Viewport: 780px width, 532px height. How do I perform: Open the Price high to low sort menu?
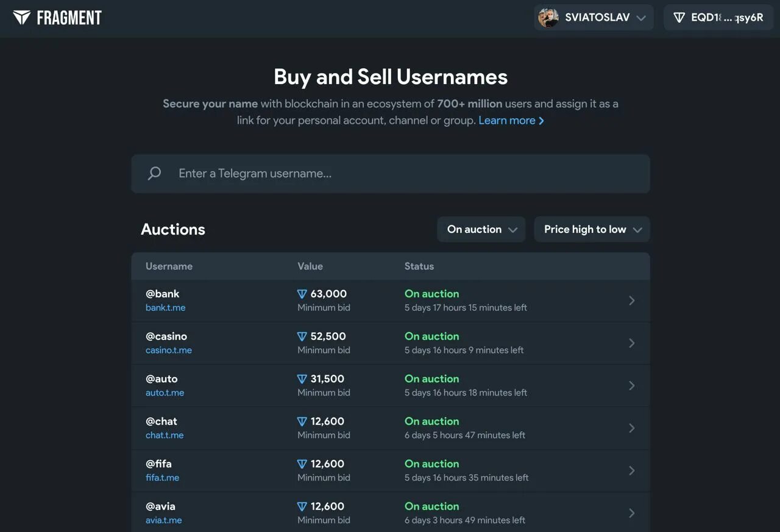pyautogui.click(x=592, y=230)
